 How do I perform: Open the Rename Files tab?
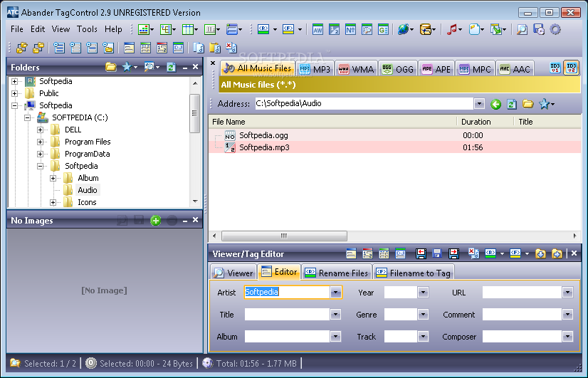[x=337, y=273]
